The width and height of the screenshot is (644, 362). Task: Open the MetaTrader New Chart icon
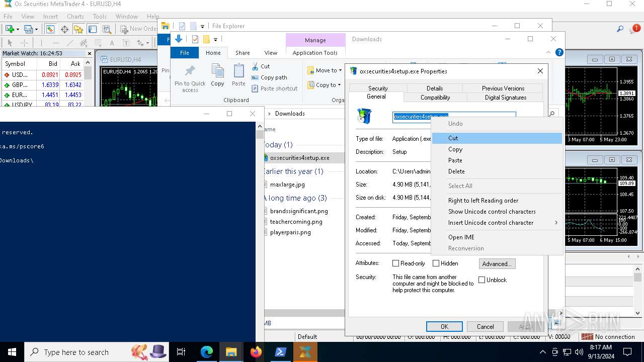click(10, 29)
